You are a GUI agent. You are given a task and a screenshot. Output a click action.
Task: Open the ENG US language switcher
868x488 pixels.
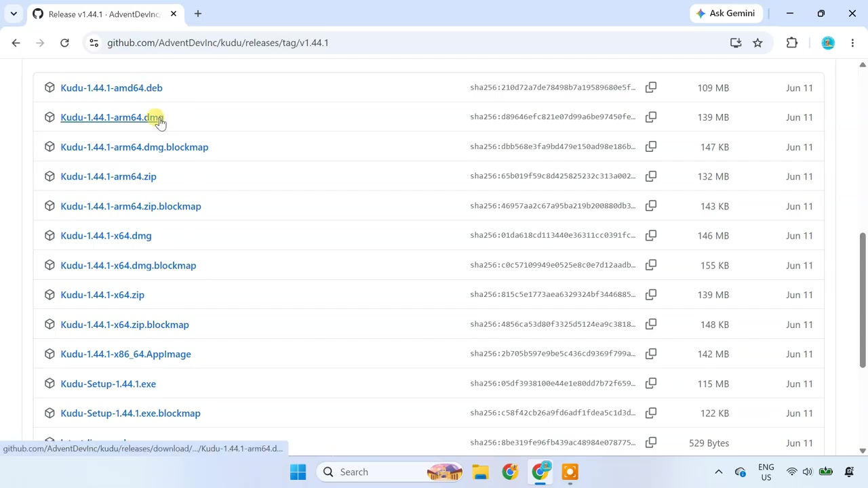coord(766,472)
